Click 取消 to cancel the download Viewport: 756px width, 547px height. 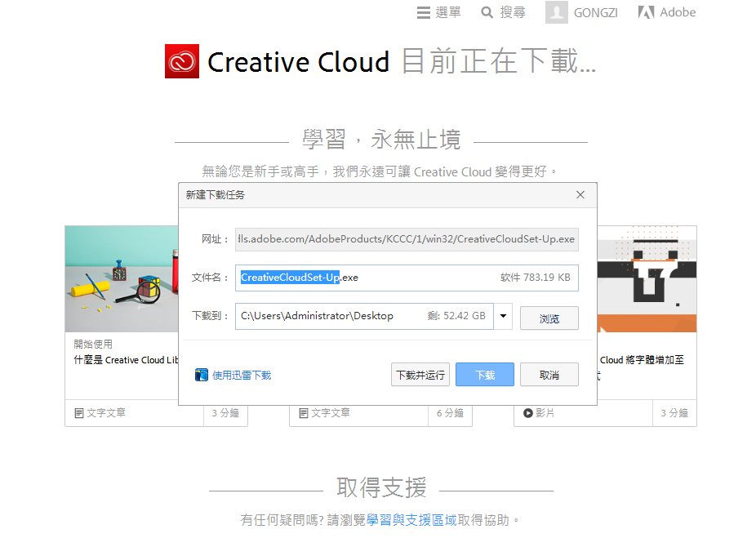point(549,375)
